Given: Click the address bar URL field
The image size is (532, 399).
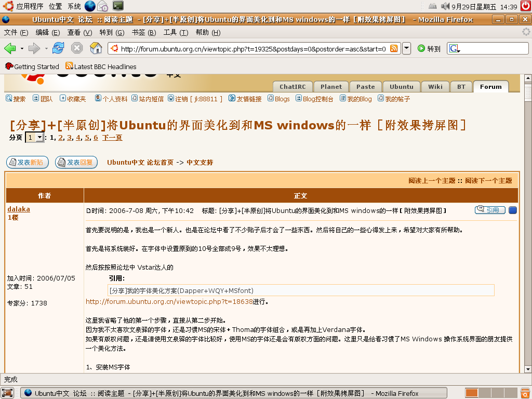Looking at the screenshot, I should (253, 48).
